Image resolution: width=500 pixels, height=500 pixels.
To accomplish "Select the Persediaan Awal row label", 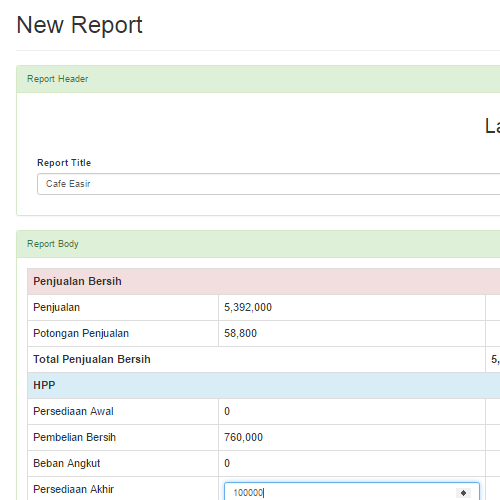I will [x=73, y=411].
